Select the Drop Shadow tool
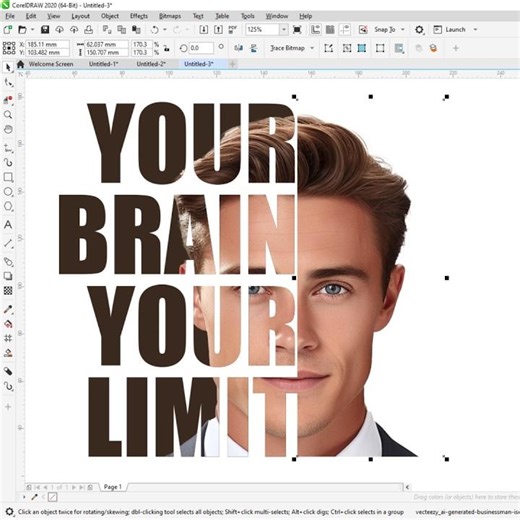520x520 pixels. coord(8,276)
